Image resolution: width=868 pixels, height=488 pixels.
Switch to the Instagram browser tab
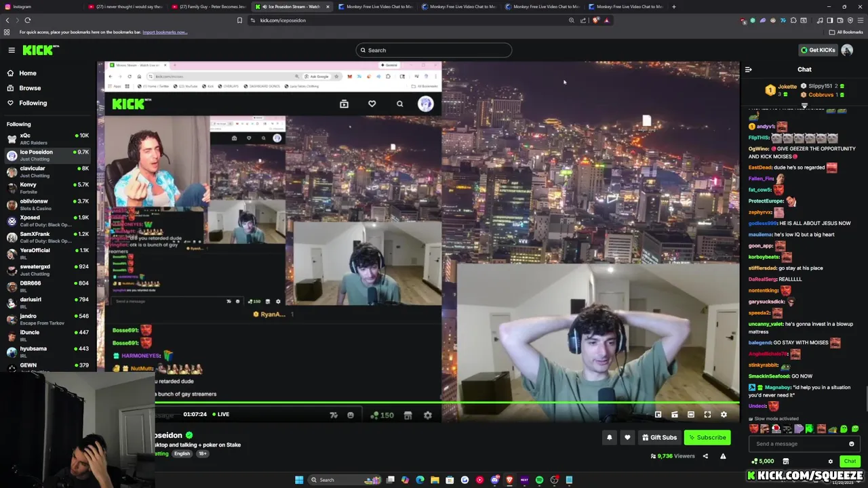[41, 7]
